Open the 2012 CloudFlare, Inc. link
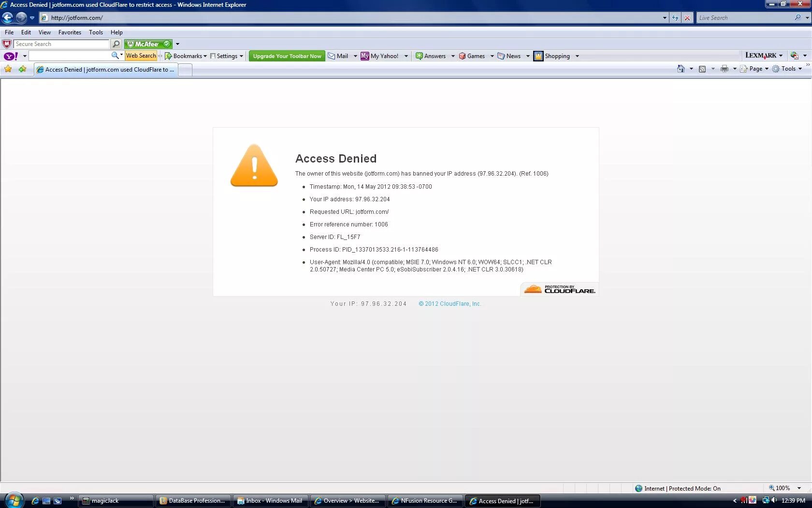The image size is (812, 508). click(x=450, y=304)
